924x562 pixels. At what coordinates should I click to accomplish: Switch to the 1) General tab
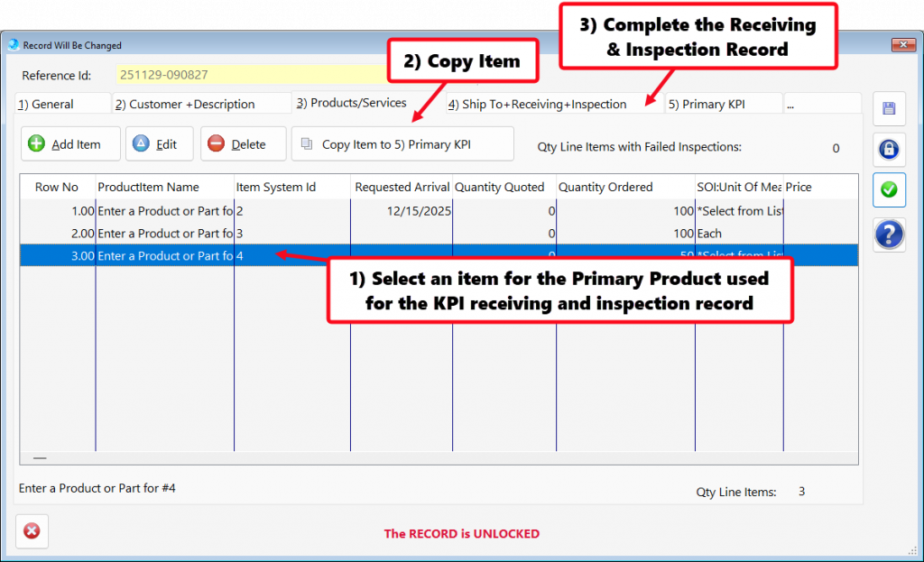coord(60,104)
